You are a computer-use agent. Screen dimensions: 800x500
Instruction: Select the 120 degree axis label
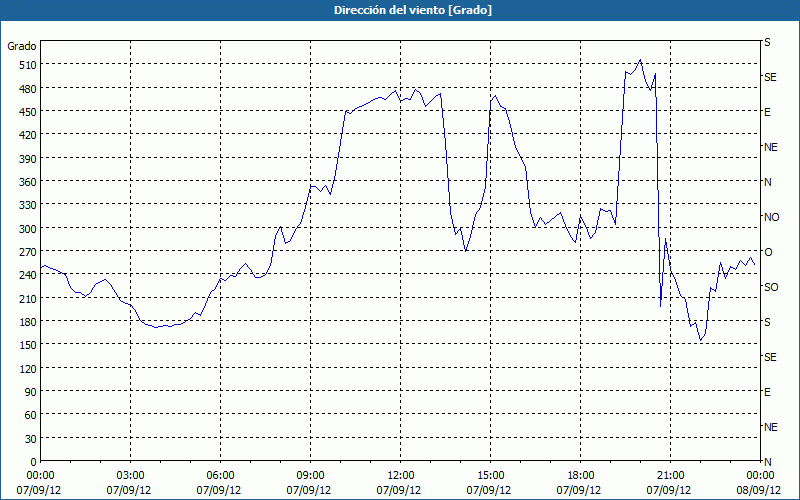pos(28,368)
